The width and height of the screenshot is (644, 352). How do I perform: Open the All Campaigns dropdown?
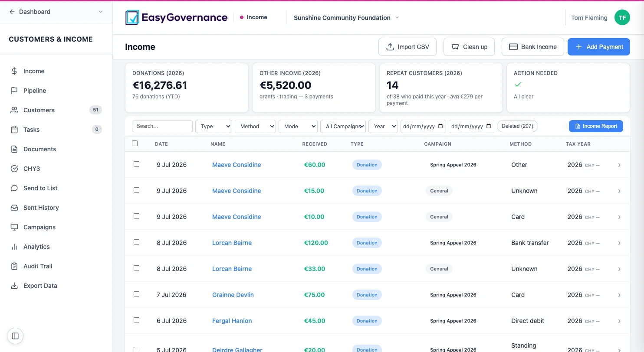[x=343, y=126]
